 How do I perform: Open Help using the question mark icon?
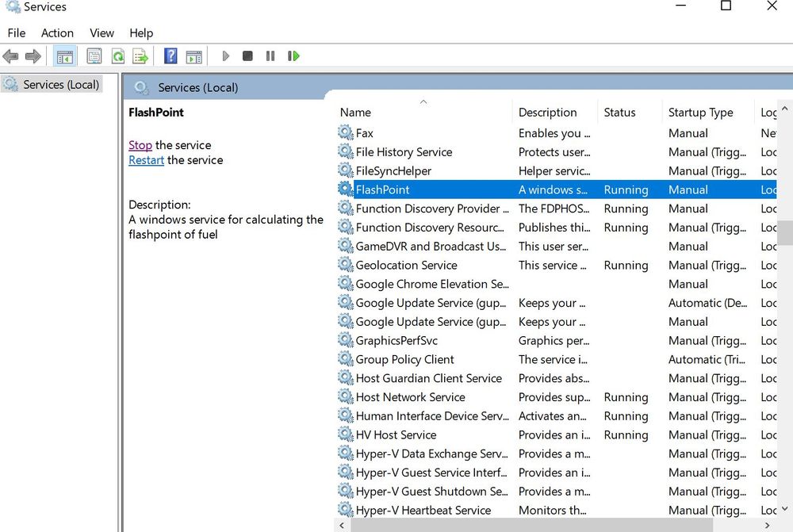[x=170, y=55]
